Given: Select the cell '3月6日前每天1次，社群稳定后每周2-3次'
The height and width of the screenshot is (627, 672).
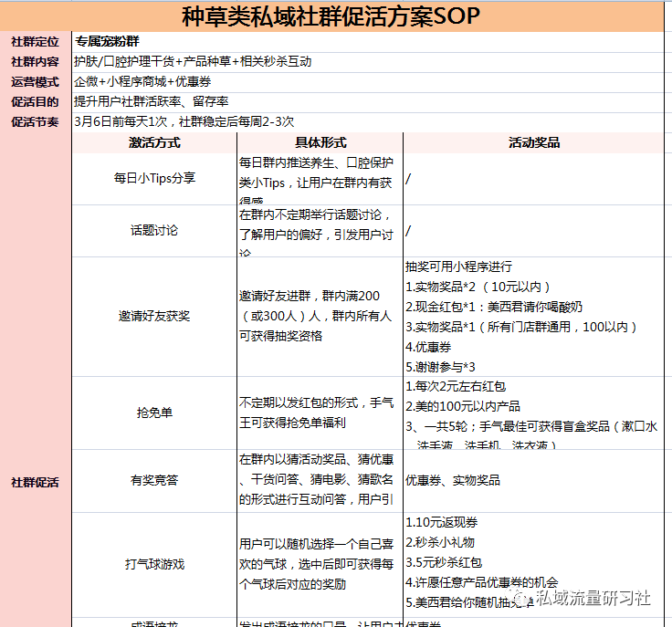Looking at the screenshot, I should (x=368, y=122).
